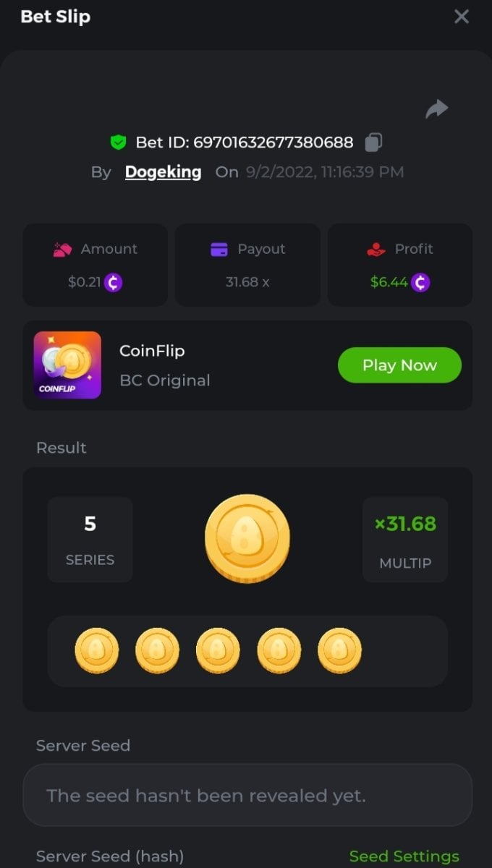Select the first coin in the series row
Viewport: 492px width, 868px height.
tap(96, 650)
